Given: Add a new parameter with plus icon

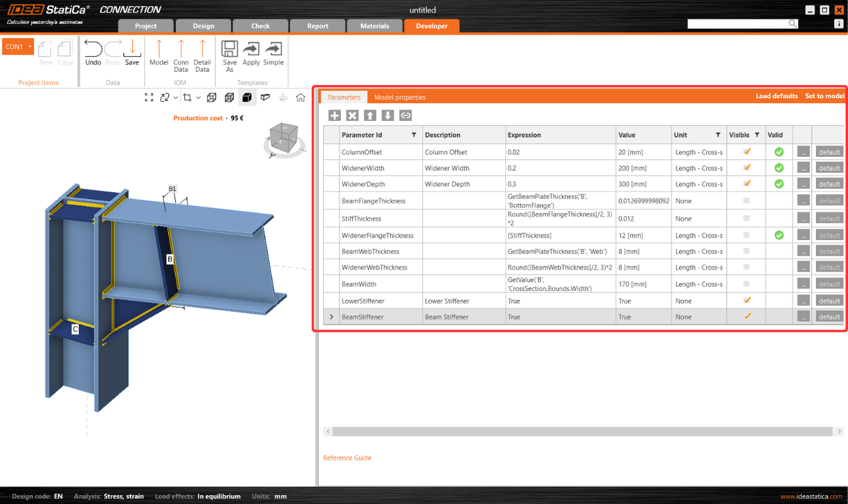Looking at the screenshot, I should (335, 115).
